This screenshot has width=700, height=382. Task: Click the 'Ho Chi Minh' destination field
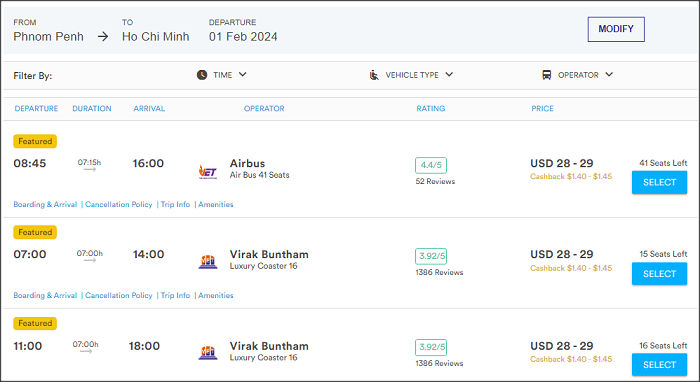(x=155, y=37)
